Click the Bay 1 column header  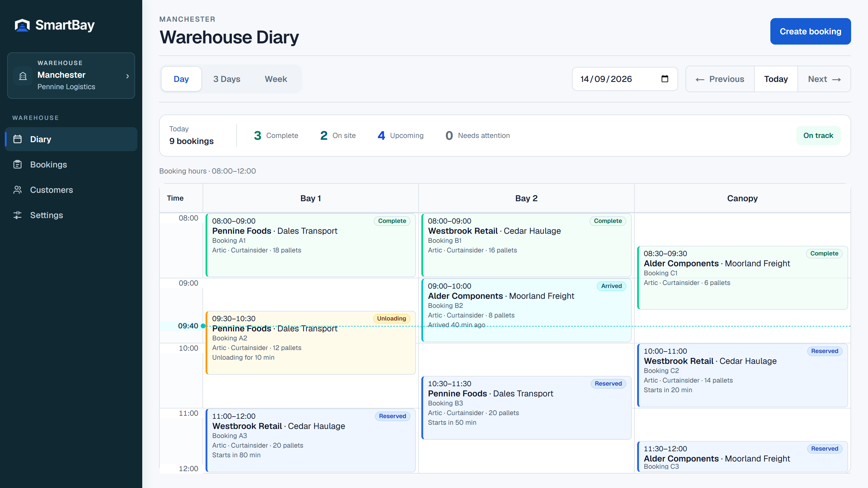tap(310, 199)
